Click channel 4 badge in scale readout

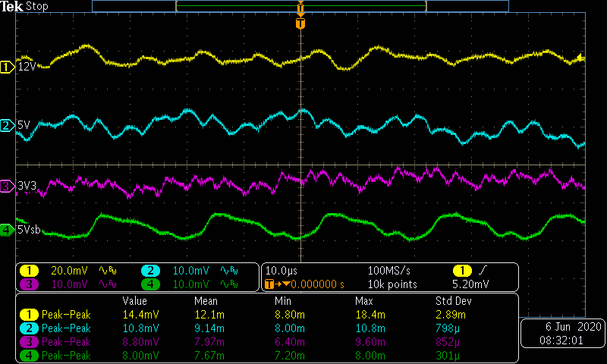point(150,284)
